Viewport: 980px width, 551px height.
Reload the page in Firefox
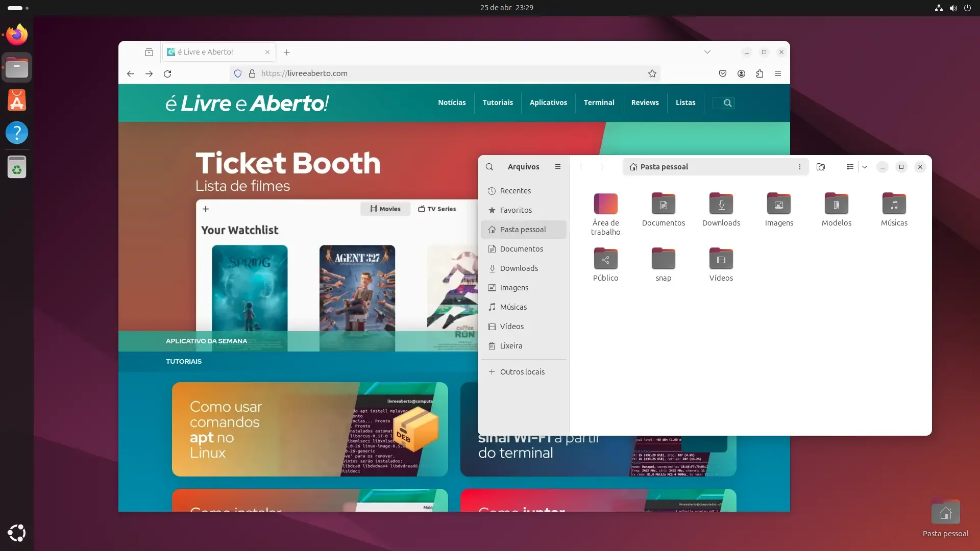167,73
